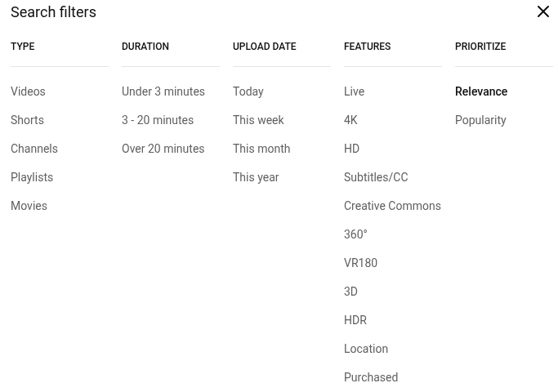The width and height of the screenshot is (558, 392).
Task: Filter results by Videos type
Action: click(28, 91)
